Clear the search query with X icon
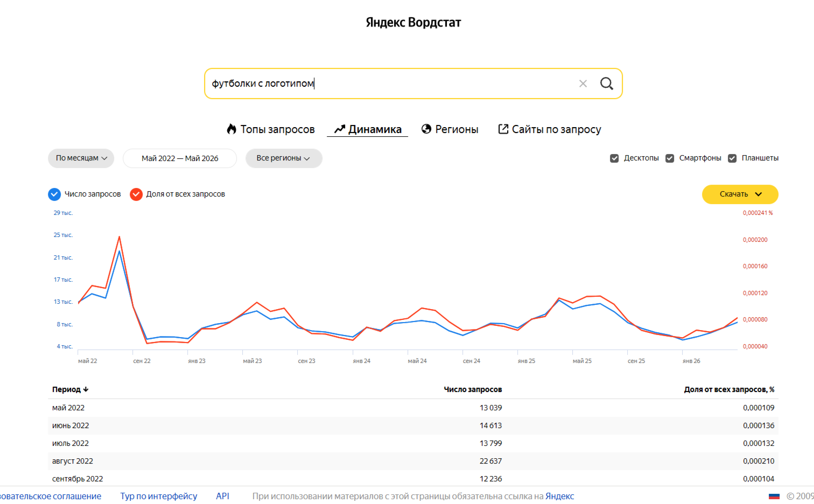Screen dimensions: 814x504 [x=583, y=83]
